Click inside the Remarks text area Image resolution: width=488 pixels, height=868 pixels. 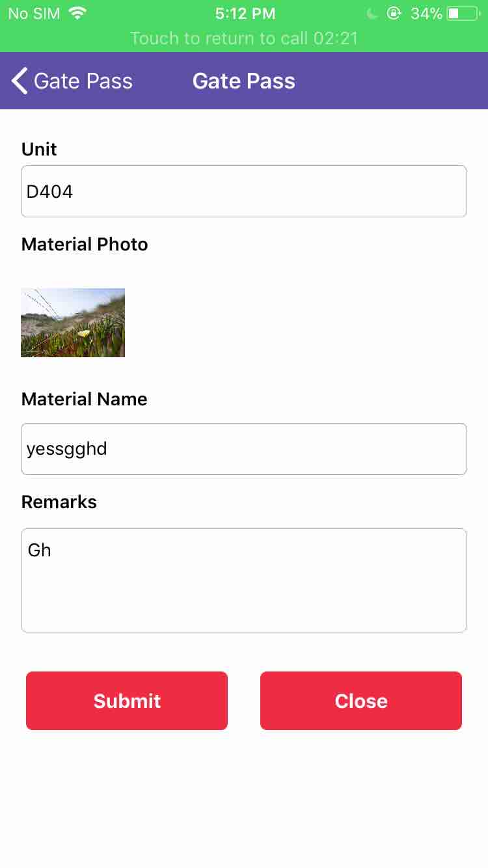(244, 580)
